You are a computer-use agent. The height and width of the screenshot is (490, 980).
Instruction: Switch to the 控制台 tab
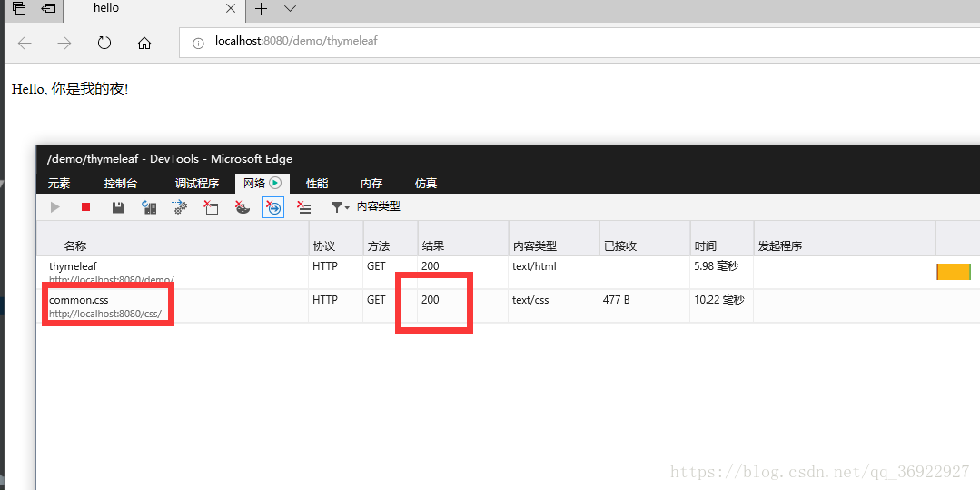click(121, 184)
